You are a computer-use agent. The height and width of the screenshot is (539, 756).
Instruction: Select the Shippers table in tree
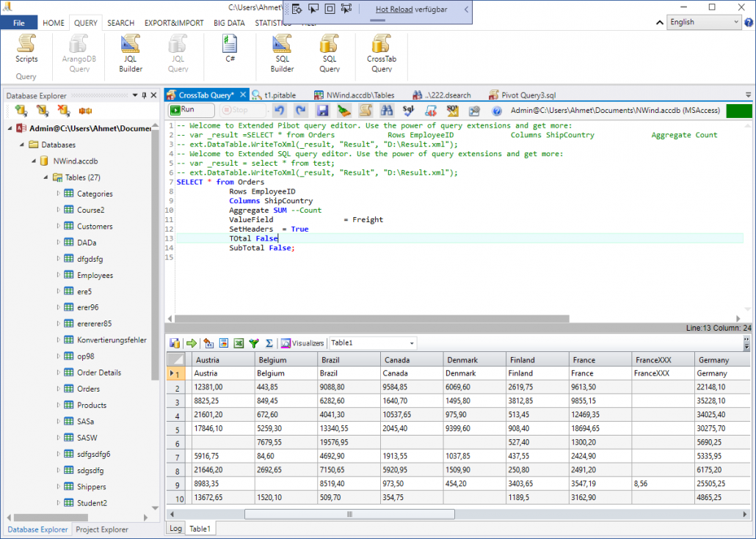click(x=91, y=486)
